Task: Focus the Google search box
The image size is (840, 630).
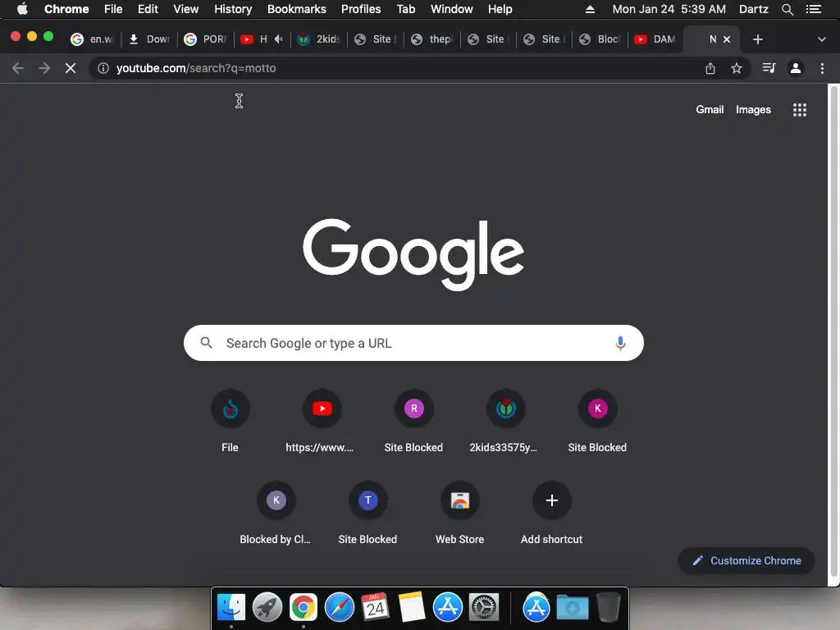Action: pyautogui.click(x=413, y=343)
